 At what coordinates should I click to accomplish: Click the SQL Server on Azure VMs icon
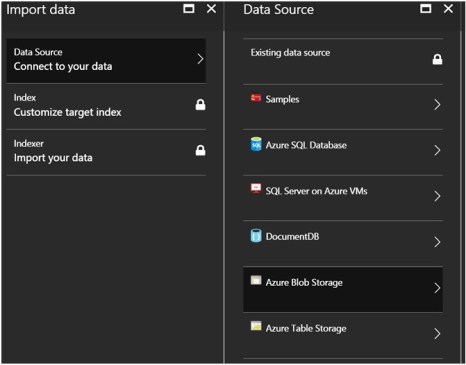[256, 189]
